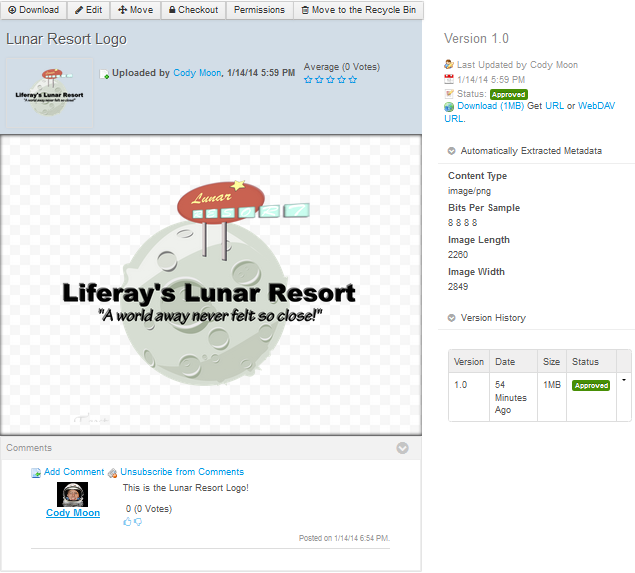Viewport: 635px width, 573px height.
Task: Click the Add Comment link
Action: [74, 472]
